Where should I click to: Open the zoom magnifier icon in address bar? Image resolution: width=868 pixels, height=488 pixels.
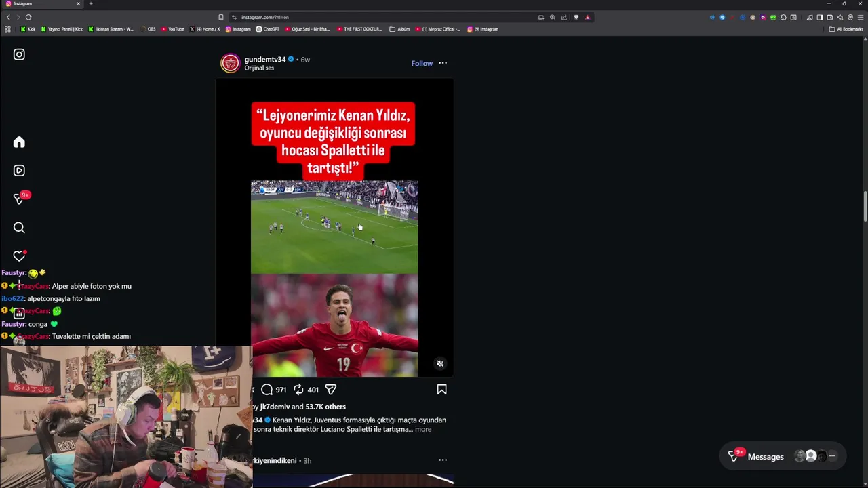click(x=553, y=17)
